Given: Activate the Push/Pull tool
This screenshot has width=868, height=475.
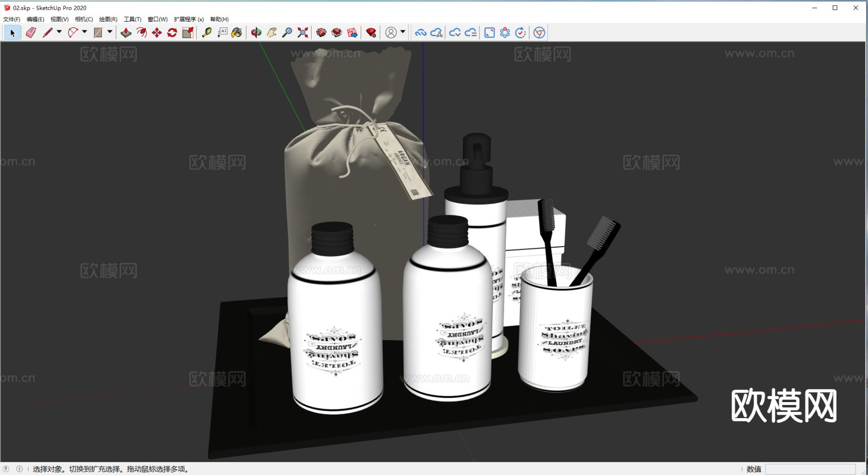Looking at the screenshot, I should 126,33.
